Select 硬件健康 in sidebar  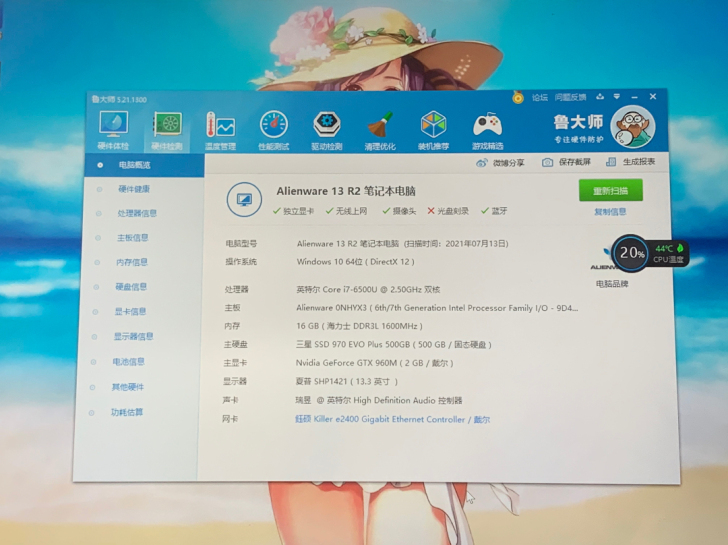134,189
